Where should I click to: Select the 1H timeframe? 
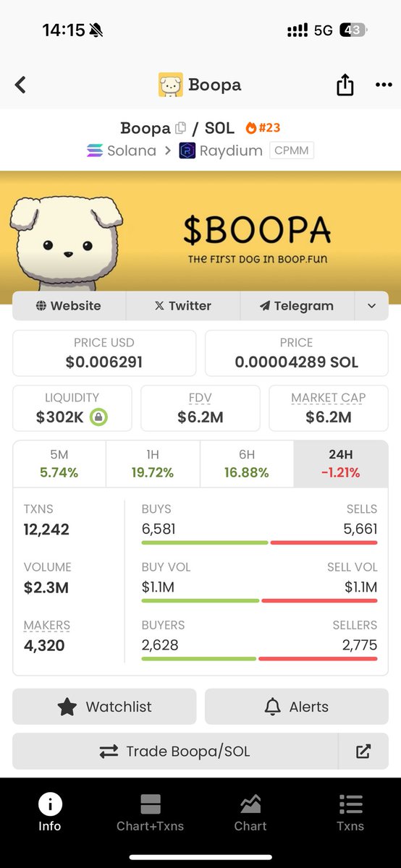tap(153, 464)
